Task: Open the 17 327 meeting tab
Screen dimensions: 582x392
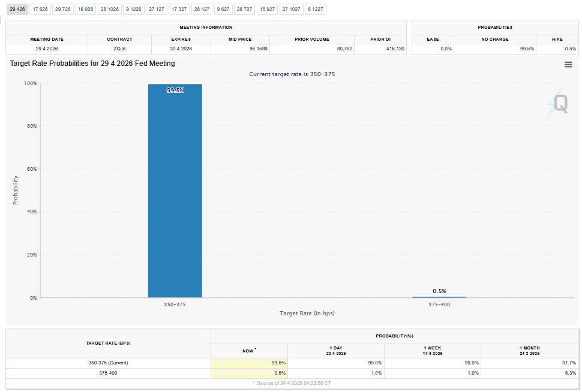Action: [x=179, y=10]
